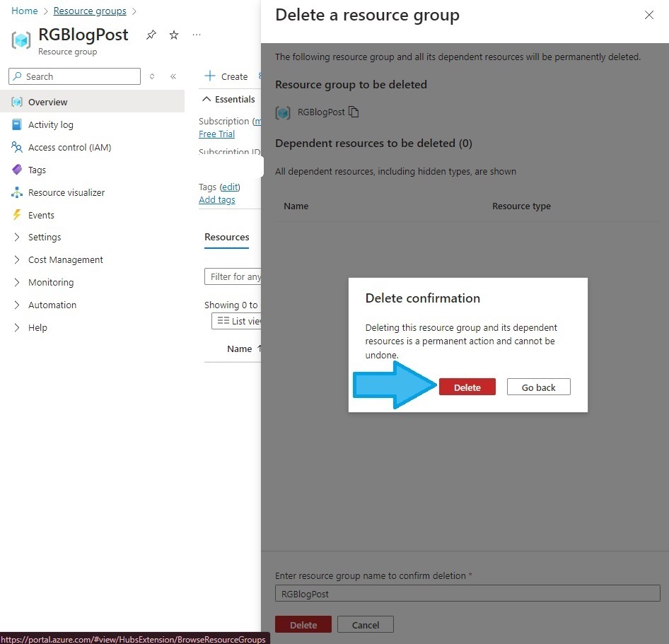Collapse the Essentials section

coord(228,99)
